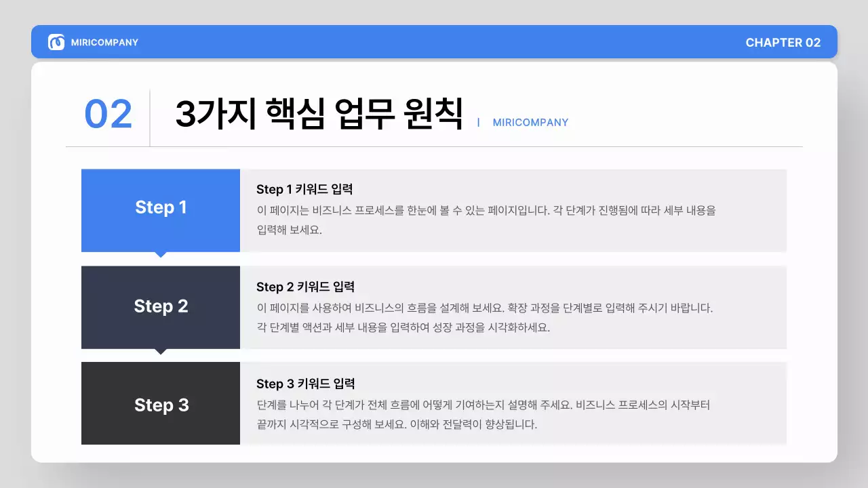Click the dark Step 2 label block
The width and height of the screenshot is (868, 488).
[x=161, y=306]
